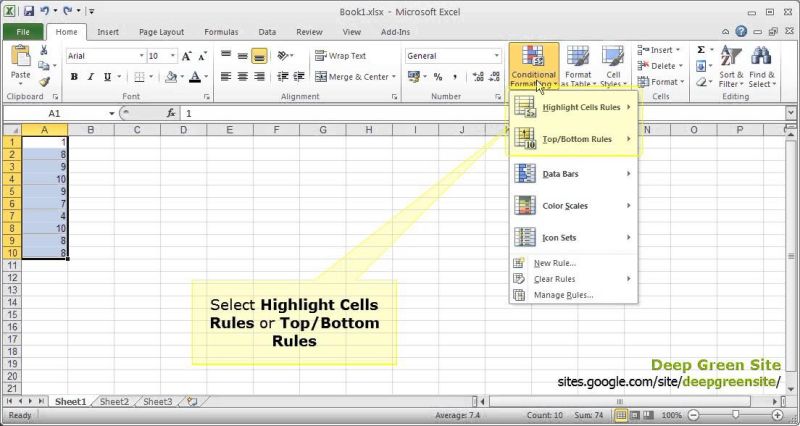
Task: Toggle Underline formatting
Action: point(107,77)
